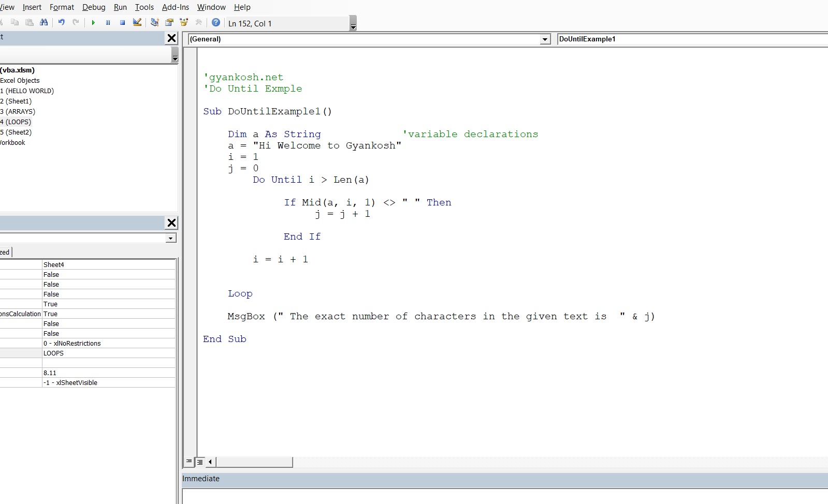
Task: Open the View menu
Action: tap(7, 7)
